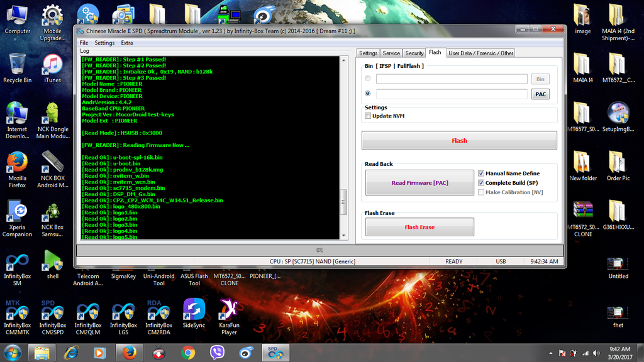Viewport: 644px width, 362px height.
Task: Click the red Flash button
Action: coord(459,141)
